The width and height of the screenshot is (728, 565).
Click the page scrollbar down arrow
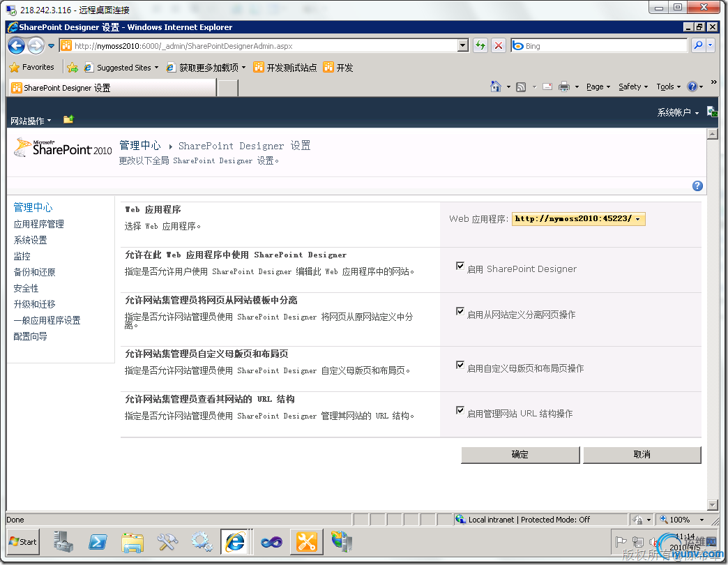click(712, 504)
